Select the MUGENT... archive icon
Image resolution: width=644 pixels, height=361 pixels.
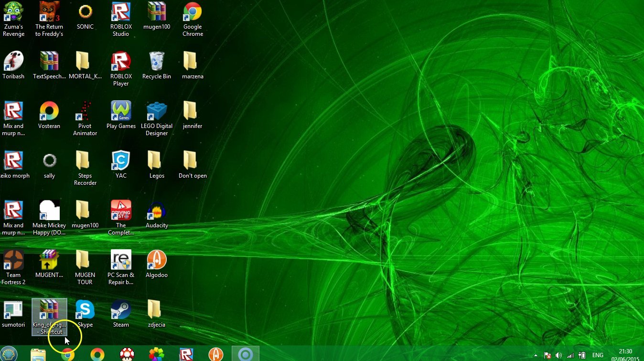pyautogui.click(x=49, y=264)
